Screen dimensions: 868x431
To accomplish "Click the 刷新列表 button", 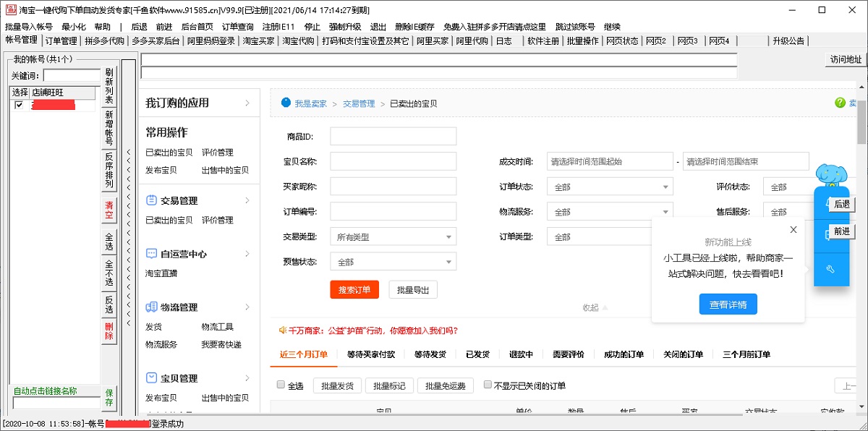I will pos(109,85).
